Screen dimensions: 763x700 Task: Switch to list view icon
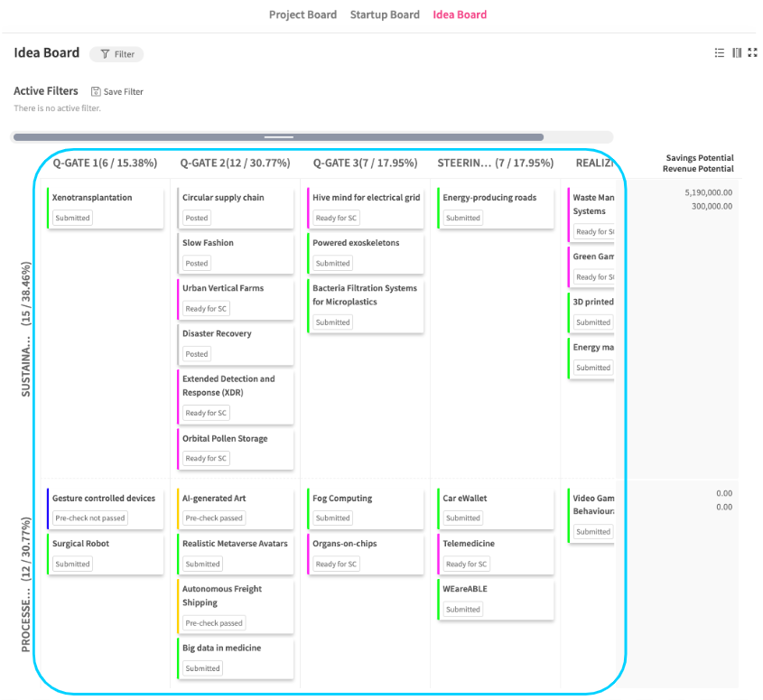pos(720,53)
